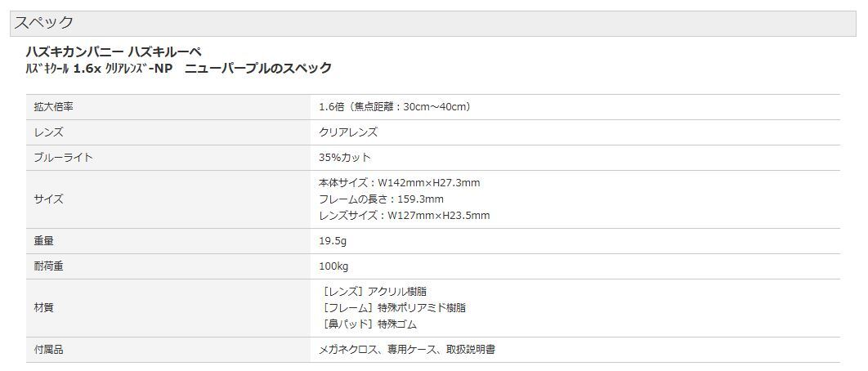
Task: Click the スペック section header
Action: click(43, 23)
